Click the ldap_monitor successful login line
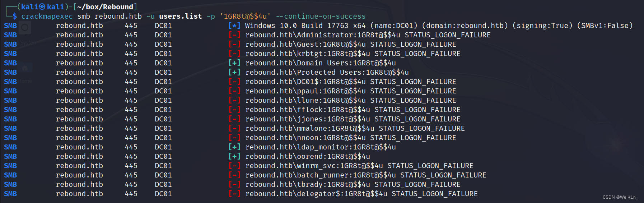 200,147
